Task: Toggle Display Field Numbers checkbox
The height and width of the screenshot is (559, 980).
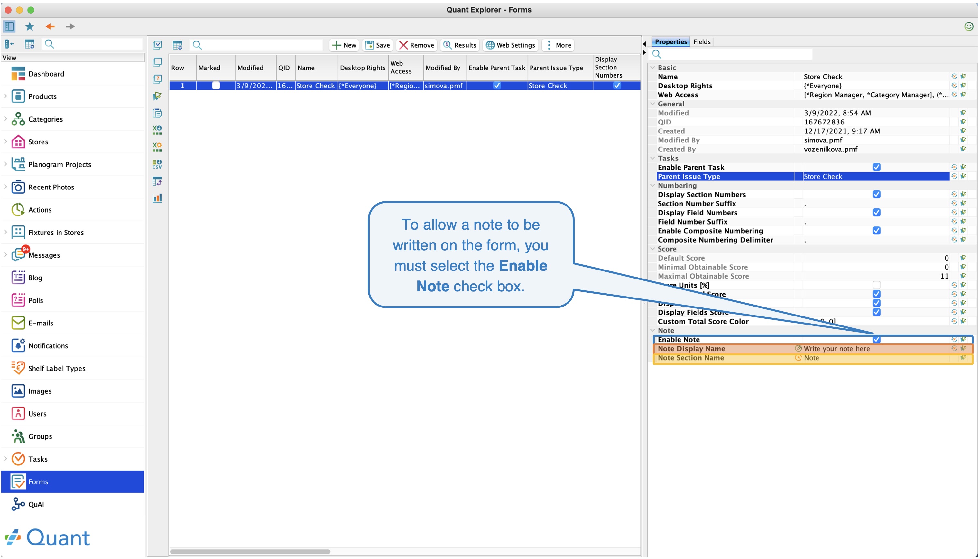Action: tap(876, 212)
